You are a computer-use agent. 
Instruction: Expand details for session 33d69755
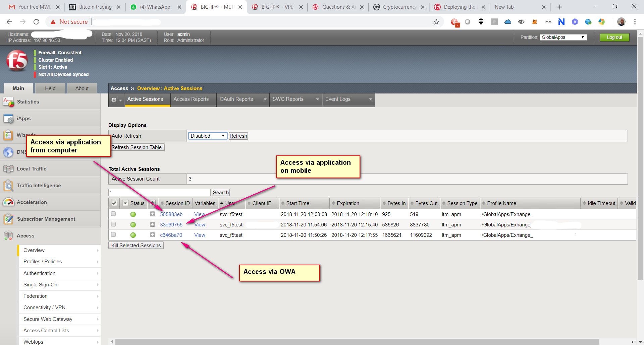(x=153, y=224)
